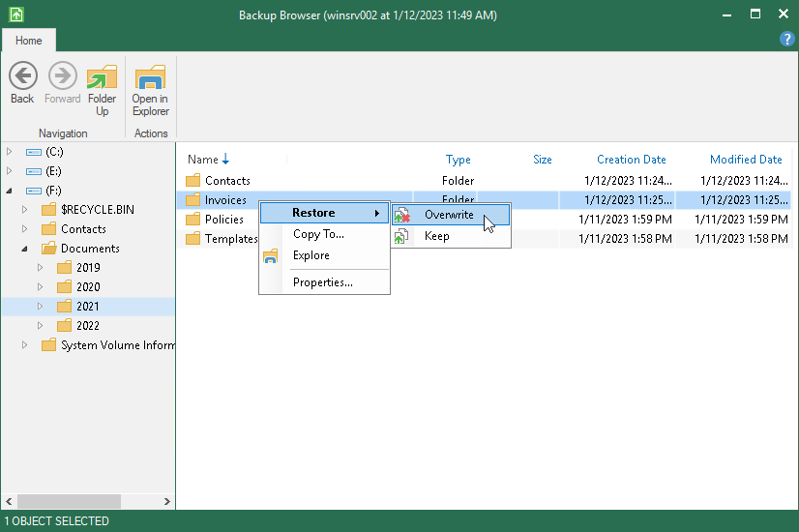799x532 pixels.
Task: Sort by the Creation Date column
Action: click(632, 160)
